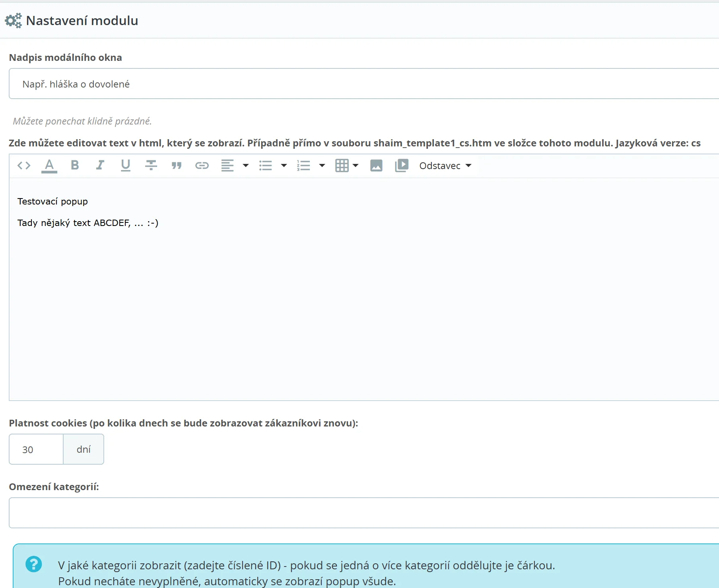Expand the alignment options dropdown arrow
719x588 pixels.
246,165
